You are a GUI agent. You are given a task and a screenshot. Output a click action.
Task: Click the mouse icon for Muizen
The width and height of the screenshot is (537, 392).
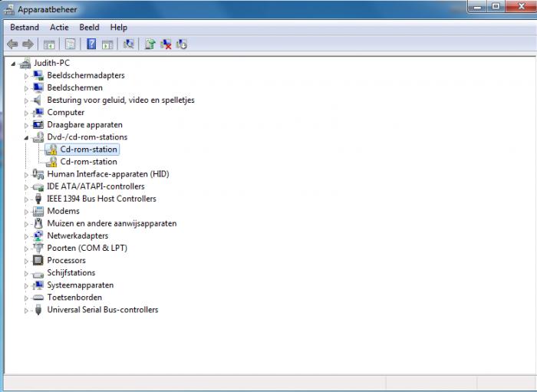pyautogui.click(x=38, y=223)
